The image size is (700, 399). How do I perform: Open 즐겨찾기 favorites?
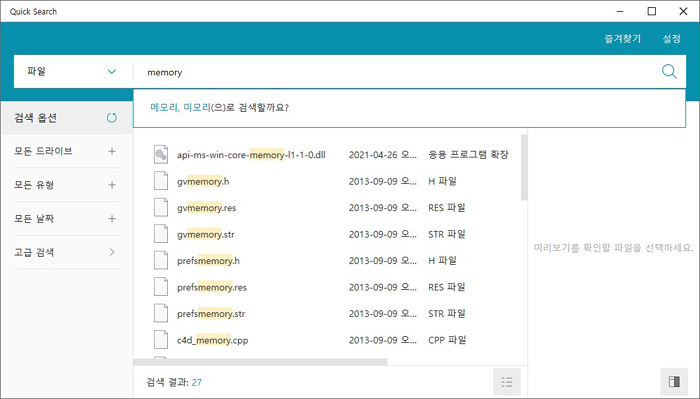622,39
